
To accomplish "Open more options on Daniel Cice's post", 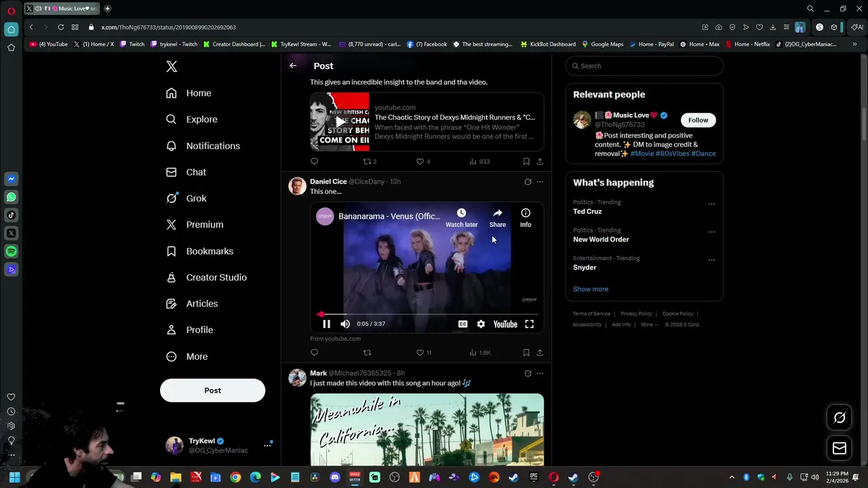I will click(x=540, y=182).
